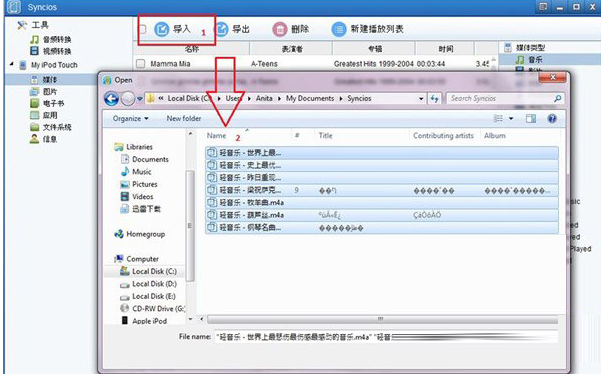Select Computer in the navigation pane

tap(136, 259)
